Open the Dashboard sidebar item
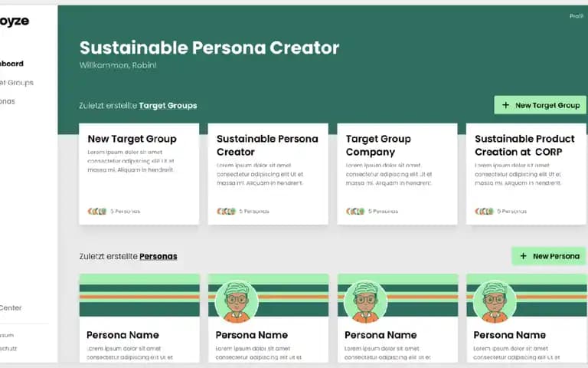The width and height of the screenshot is (588, 368). 11,64
